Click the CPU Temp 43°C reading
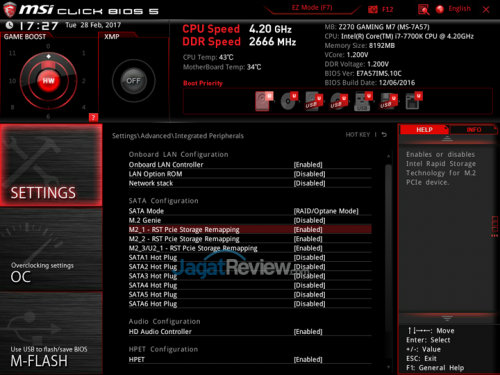 coord(208,57)
